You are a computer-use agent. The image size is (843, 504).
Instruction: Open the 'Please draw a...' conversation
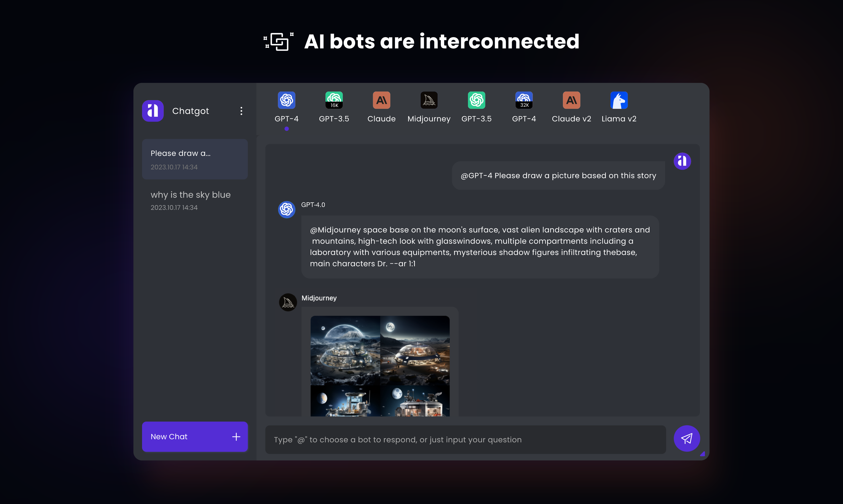point(195,159)
